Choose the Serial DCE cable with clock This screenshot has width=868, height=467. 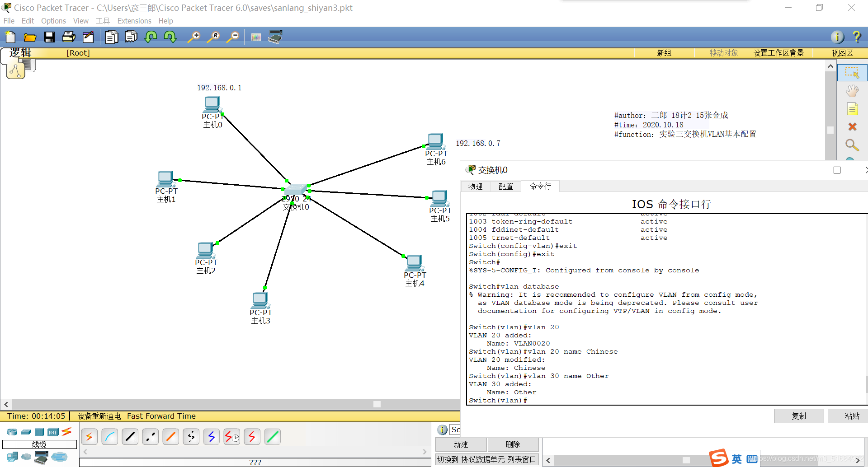232,437
